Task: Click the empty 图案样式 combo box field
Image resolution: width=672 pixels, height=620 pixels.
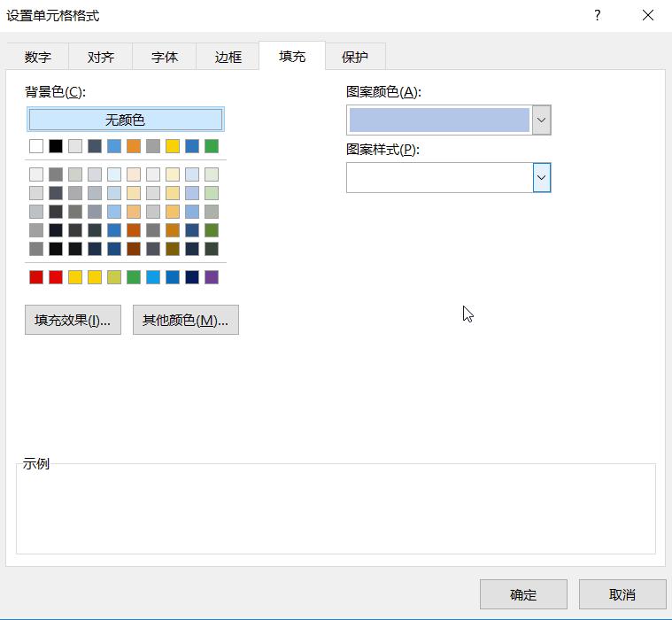Action: [x=439, y=177]
